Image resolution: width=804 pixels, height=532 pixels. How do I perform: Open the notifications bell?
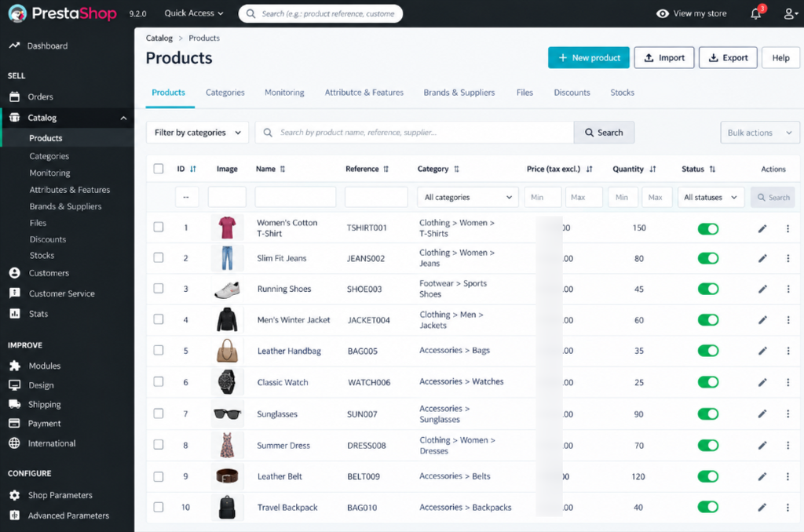(756, 14)
